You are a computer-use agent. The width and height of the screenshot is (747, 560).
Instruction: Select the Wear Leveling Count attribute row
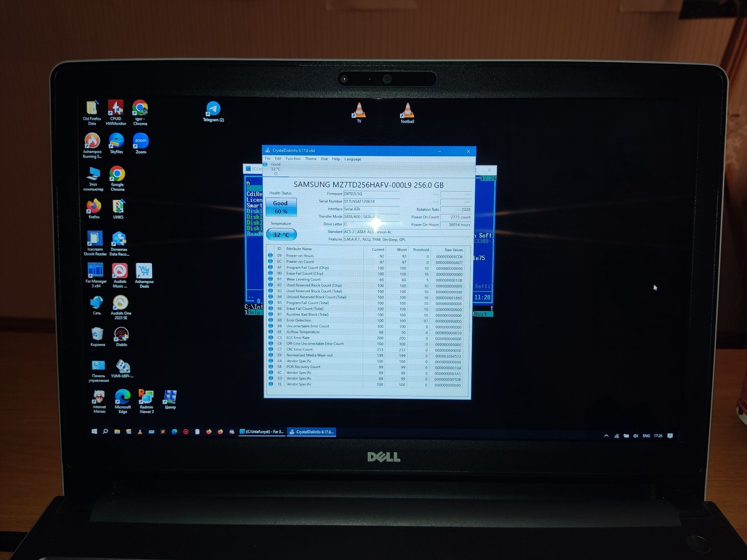[366, 280]
